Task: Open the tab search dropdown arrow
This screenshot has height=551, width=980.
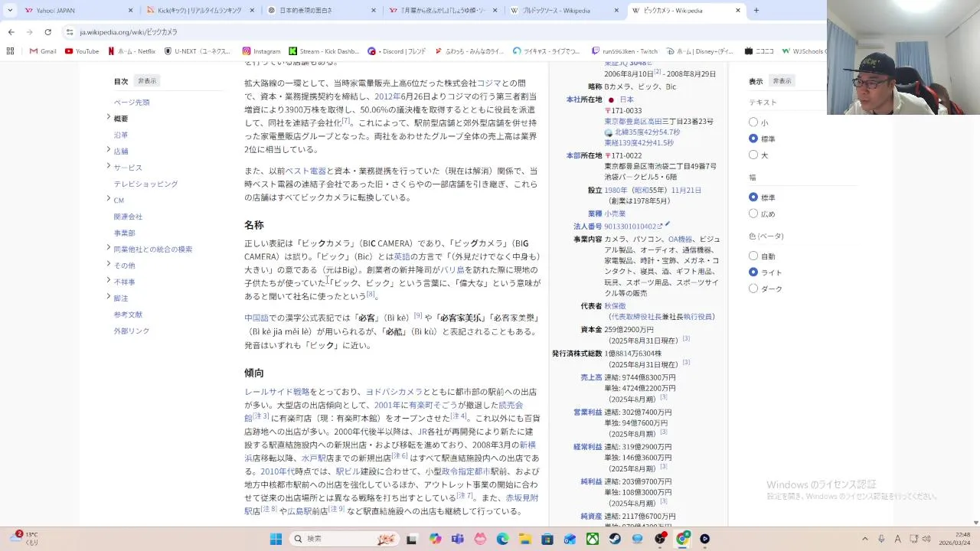Action: tap(10, 11)
